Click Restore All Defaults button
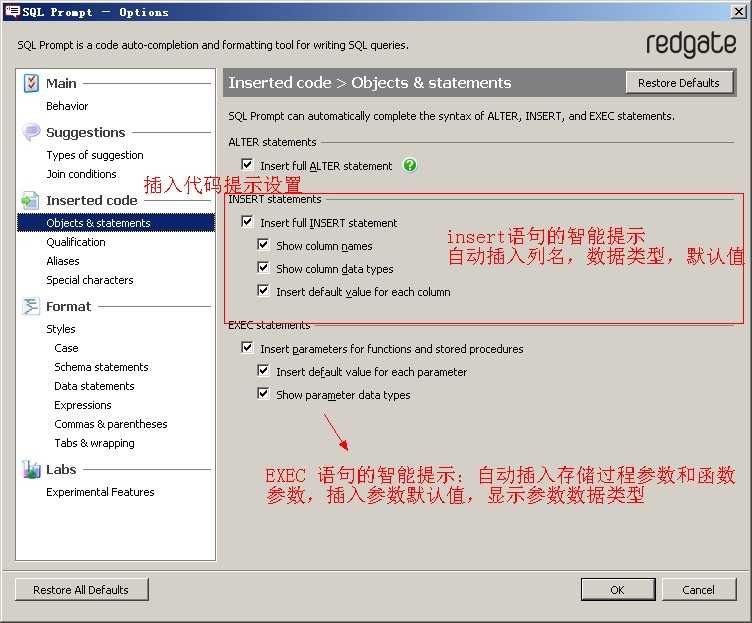752x623 pixels. pyautogui.click(x=81, y=589)
